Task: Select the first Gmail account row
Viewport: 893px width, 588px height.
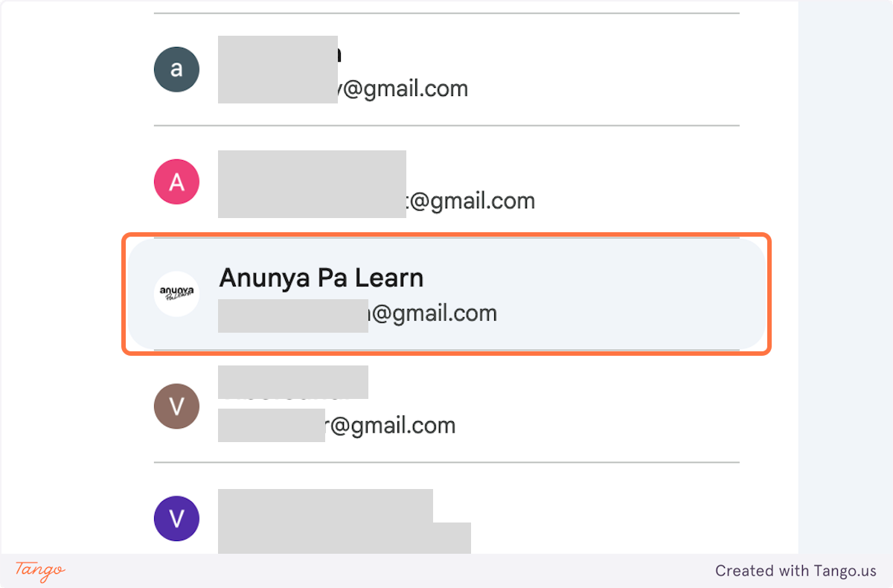Action: (x=446, y=69)
